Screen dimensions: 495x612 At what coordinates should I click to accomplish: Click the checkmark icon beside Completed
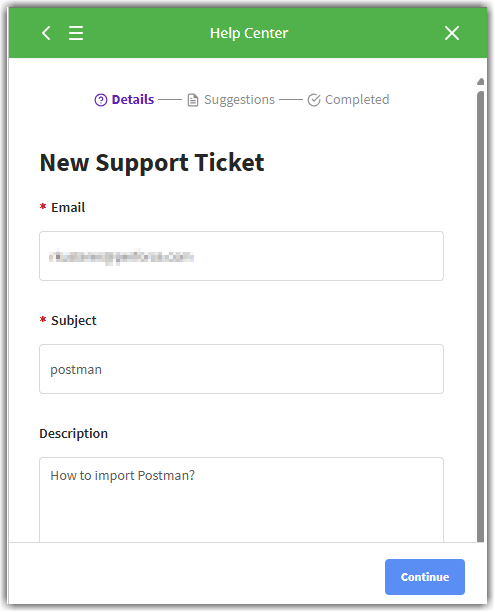coord(314,100)
